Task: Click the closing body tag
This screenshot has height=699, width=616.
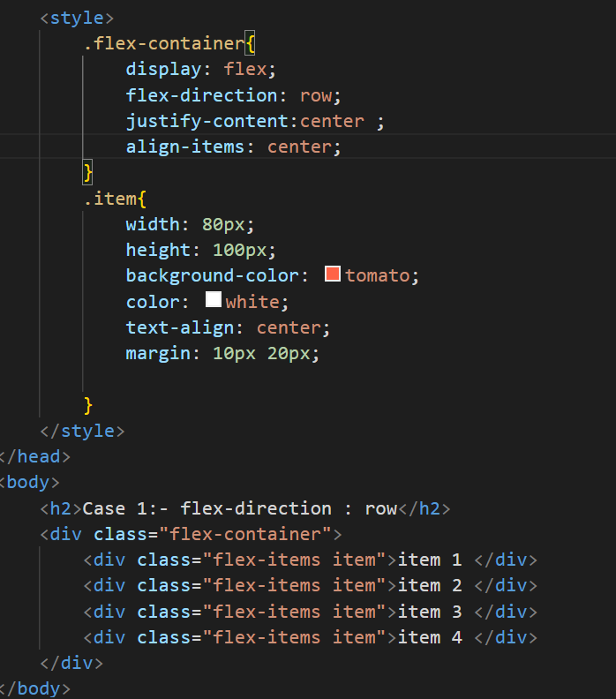Action: [34, 689]
